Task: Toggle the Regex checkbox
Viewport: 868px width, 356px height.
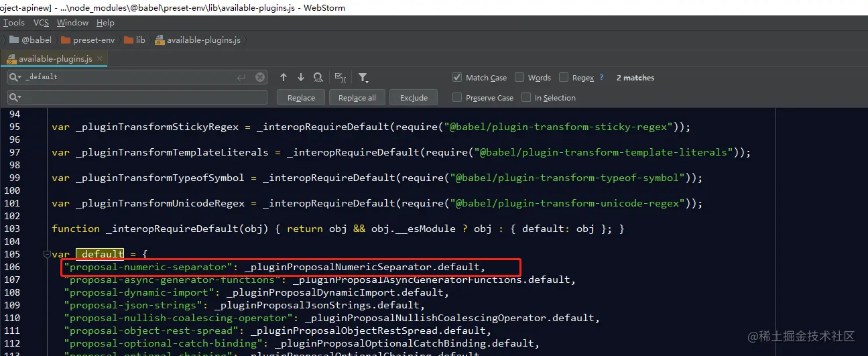Action: [564, 78]
